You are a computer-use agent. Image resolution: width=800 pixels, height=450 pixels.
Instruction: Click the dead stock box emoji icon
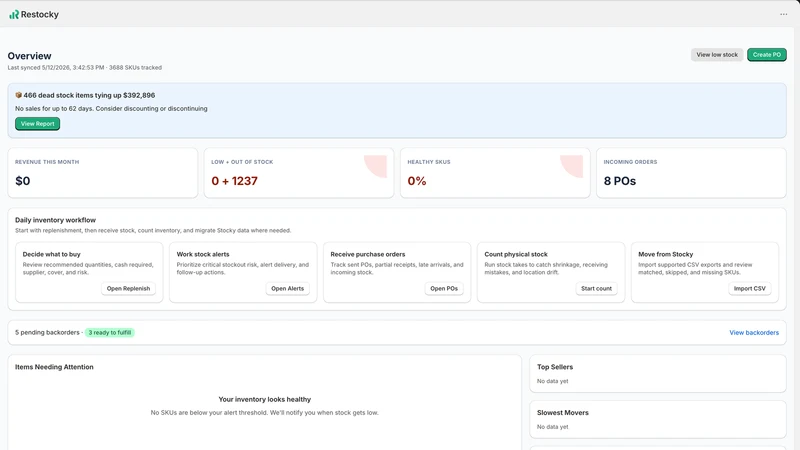click(x=18, y=95)
